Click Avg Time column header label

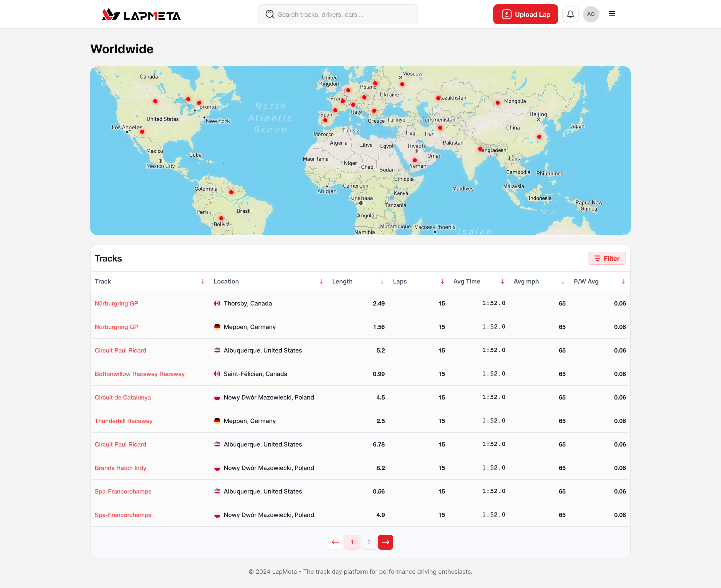pos(467,281)
